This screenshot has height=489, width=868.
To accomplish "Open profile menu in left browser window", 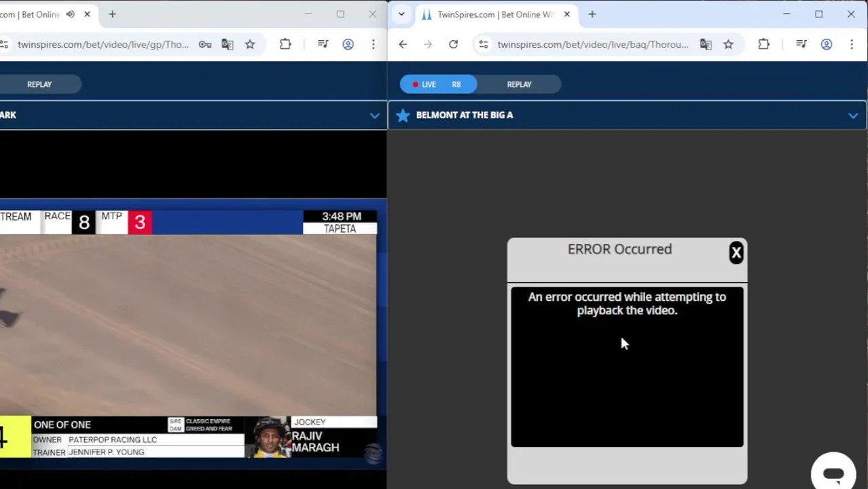I will tap(348, 44).
